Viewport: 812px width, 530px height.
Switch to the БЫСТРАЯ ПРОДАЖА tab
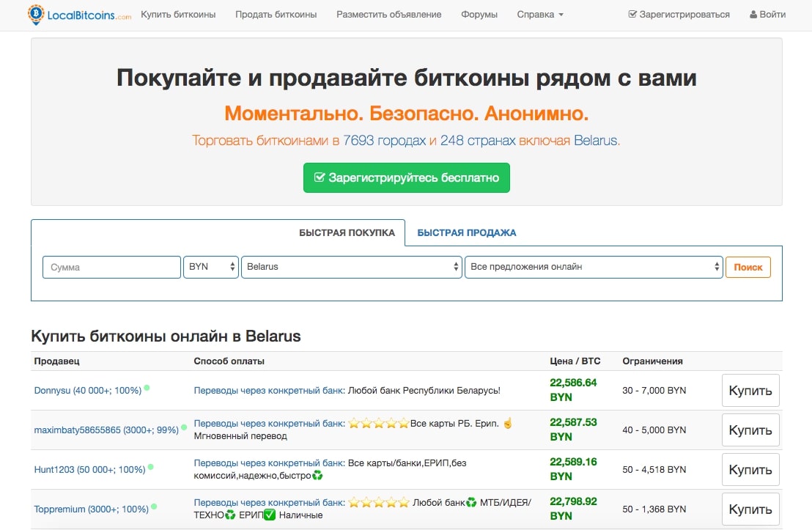pyautogui.click(x=465, y=232)
